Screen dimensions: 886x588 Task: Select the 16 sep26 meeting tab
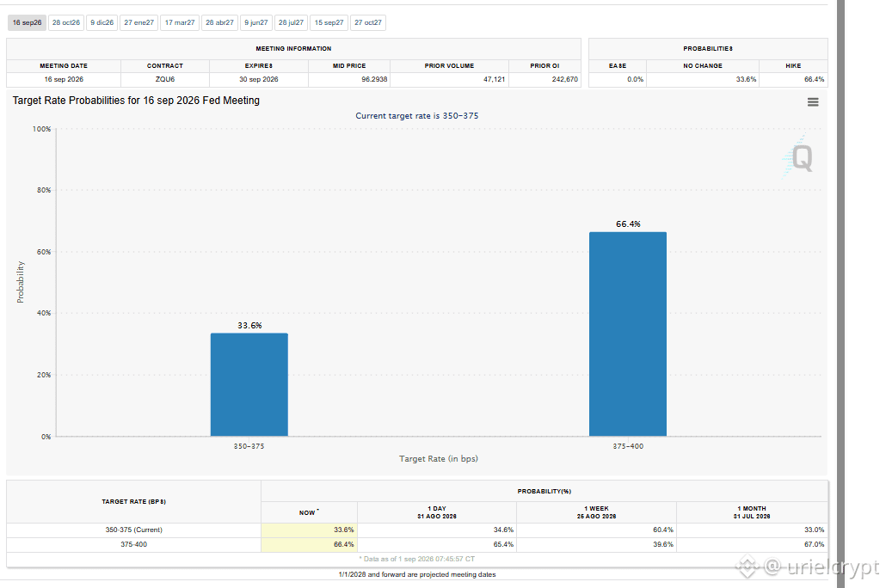28,22
